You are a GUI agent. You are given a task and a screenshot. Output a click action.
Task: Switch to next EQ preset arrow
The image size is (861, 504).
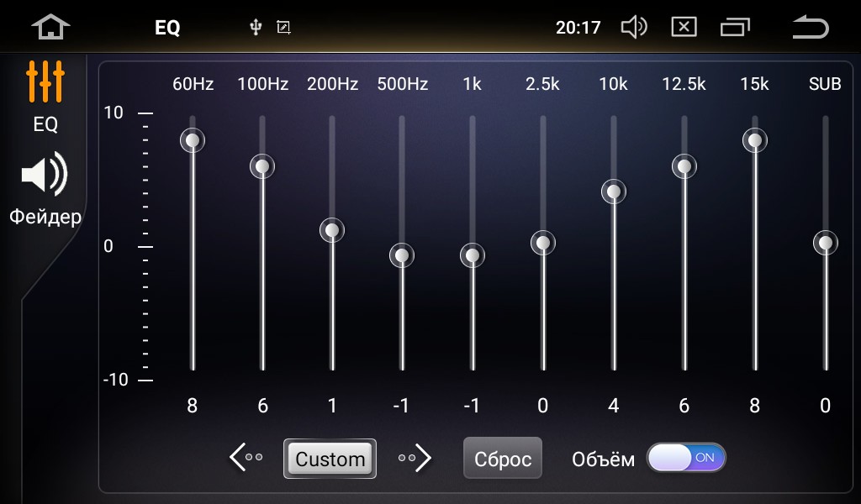click(x=415, y=458)
